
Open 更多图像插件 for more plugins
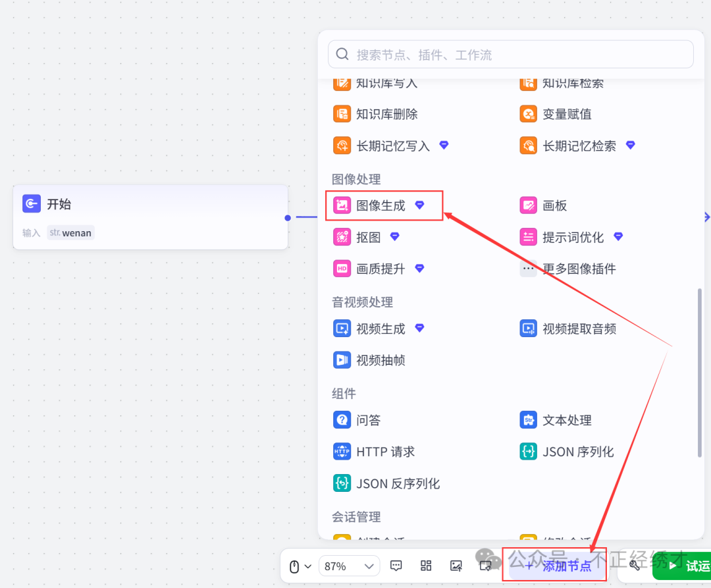(x=579, y=269)
